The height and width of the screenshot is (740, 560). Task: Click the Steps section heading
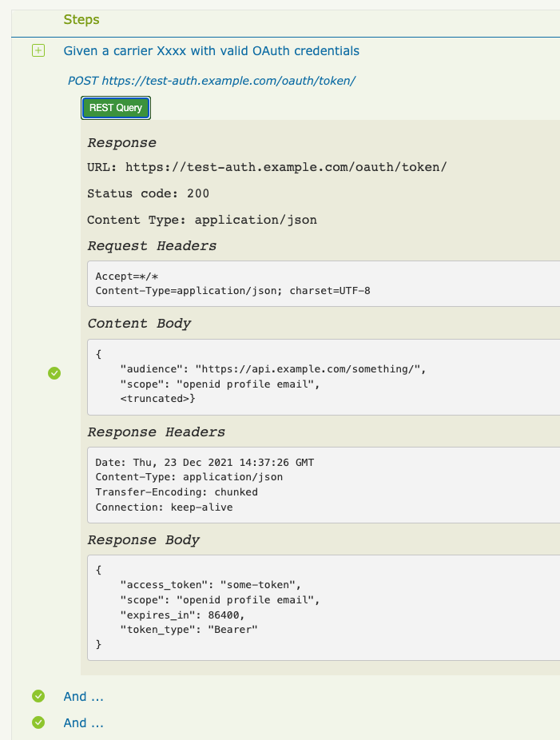coord(81,19)
